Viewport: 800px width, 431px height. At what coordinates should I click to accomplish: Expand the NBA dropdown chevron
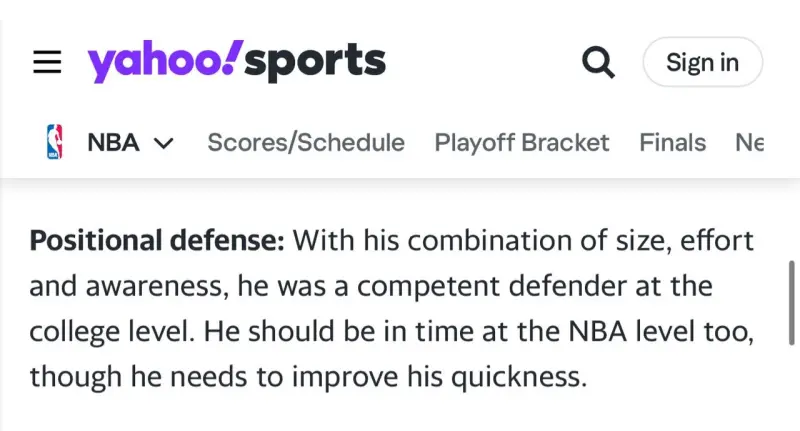tap(164, 143)
